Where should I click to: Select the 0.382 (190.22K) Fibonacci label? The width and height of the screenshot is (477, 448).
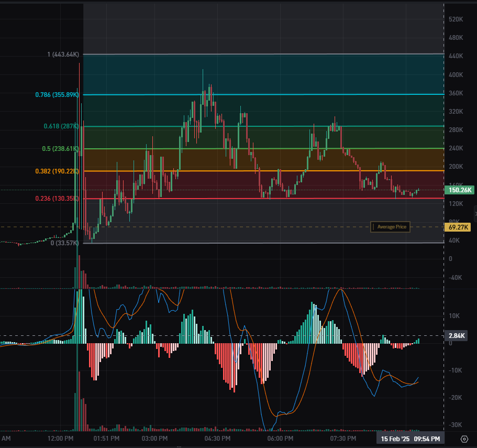tap(57, 171)
